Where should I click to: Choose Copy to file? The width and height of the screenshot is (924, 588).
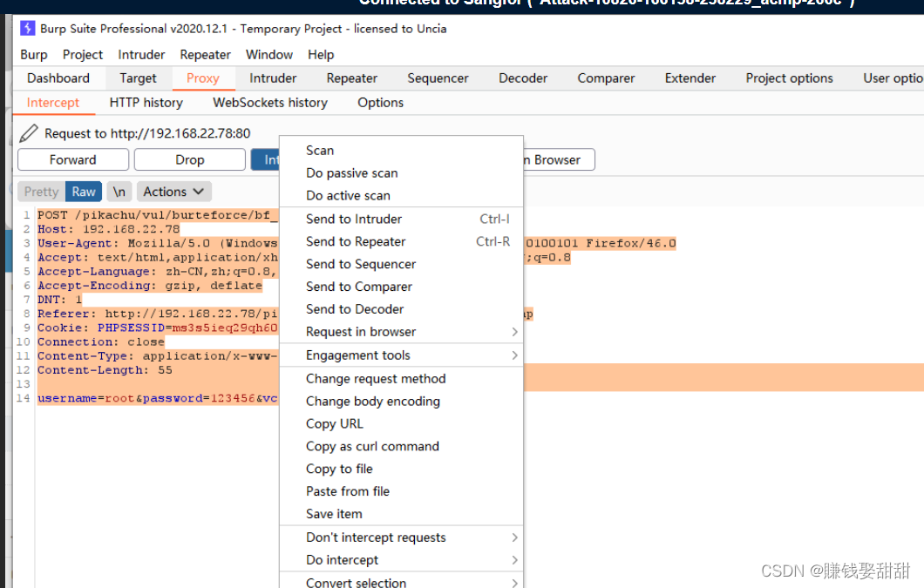401,469
